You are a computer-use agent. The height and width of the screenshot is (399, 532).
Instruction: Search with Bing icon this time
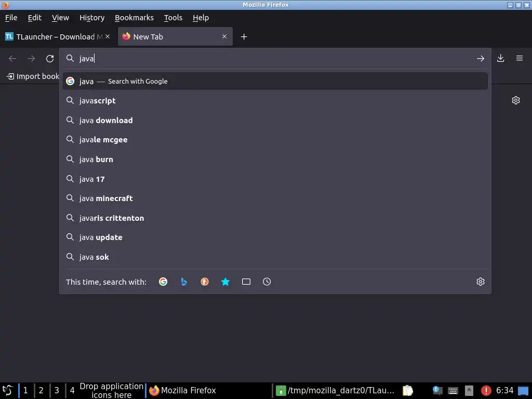point(184,282)
